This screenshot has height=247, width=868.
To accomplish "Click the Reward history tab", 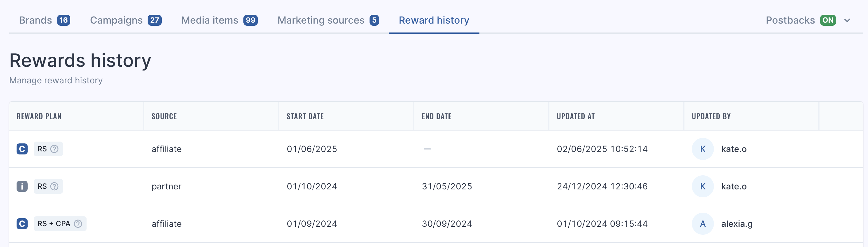I will tap(434, 20).
